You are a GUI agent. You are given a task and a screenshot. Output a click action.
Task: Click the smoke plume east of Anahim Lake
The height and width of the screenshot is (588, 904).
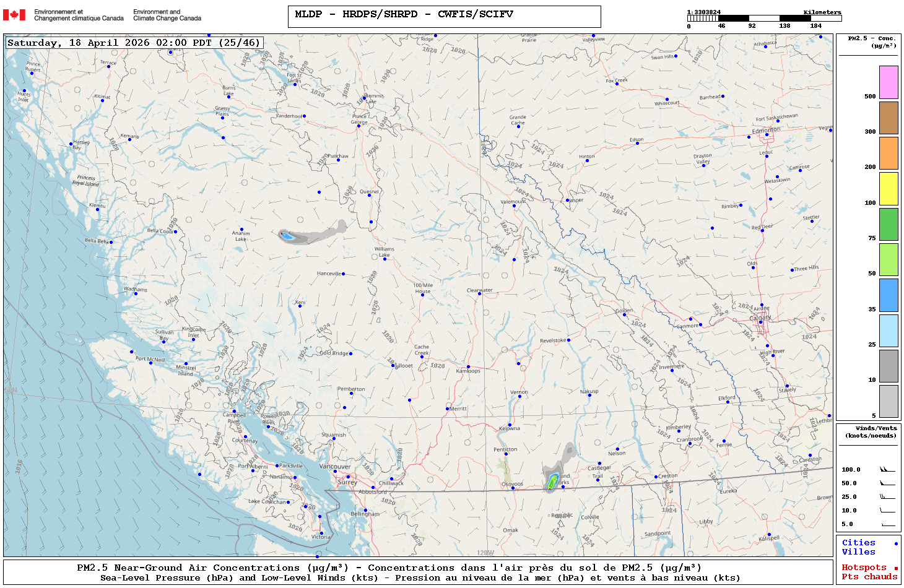(310, 235)
